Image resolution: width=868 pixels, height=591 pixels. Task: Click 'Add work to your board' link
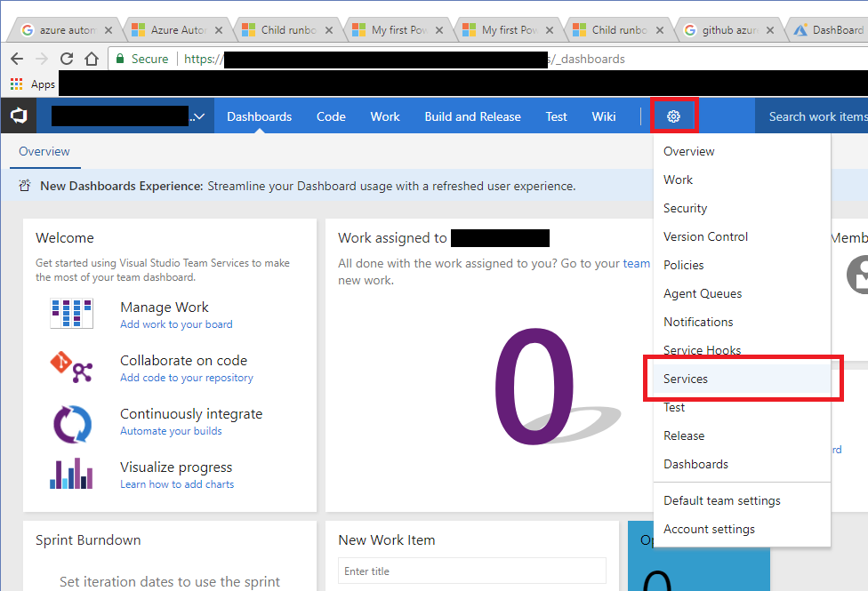point(176,324)
